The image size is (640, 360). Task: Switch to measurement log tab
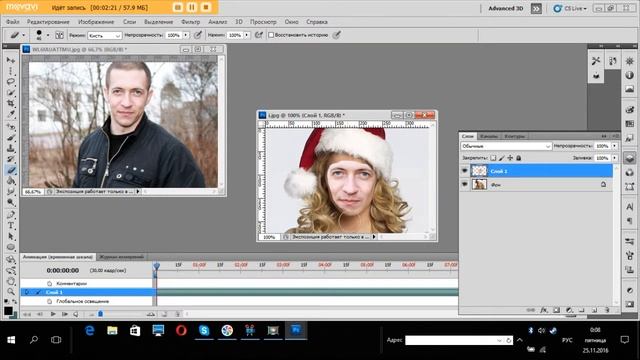(122, 257)
